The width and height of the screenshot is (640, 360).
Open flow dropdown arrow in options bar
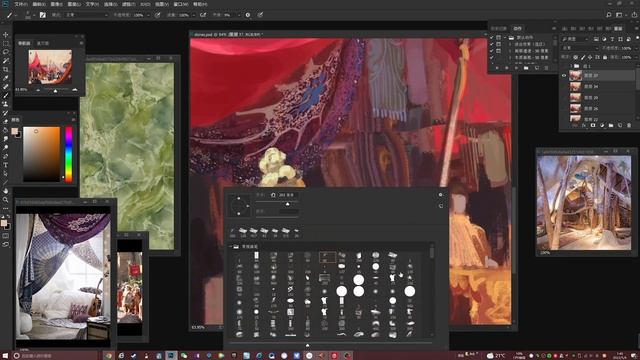(x=193, y=15)
